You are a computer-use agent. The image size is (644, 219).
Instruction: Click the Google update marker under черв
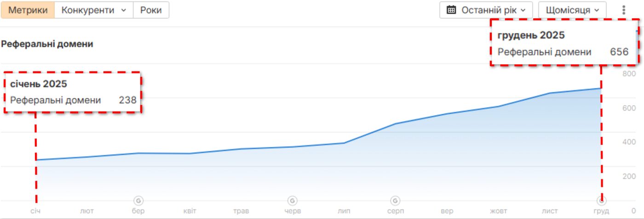point(292,201)
